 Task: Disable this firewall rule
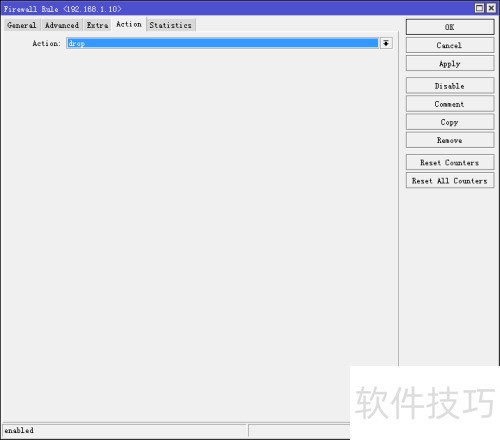click(450, 86)
